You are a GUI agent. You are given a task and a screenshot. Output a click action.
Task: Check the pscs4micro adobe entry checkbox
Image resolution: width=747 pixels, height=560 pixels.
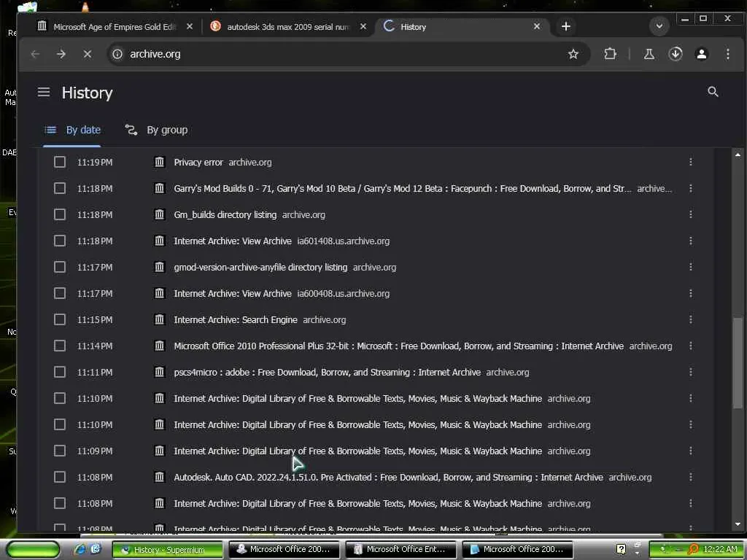point(60,373)
